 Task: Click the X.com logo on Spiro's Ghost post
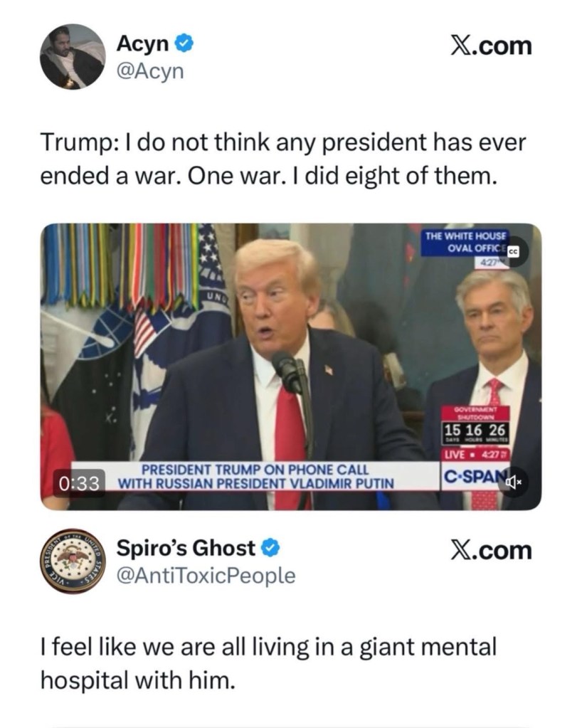(x=492, y=550)
